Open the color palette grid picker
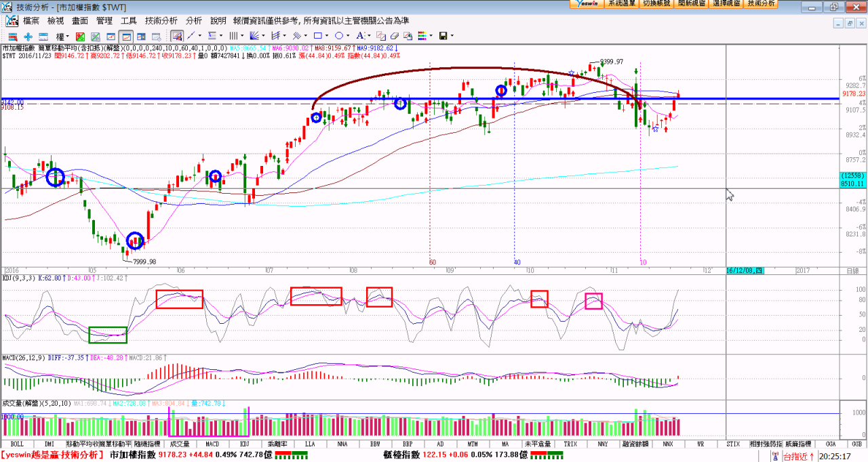Image resolution: width=868 pixels, height=462 pixels. 421,36
